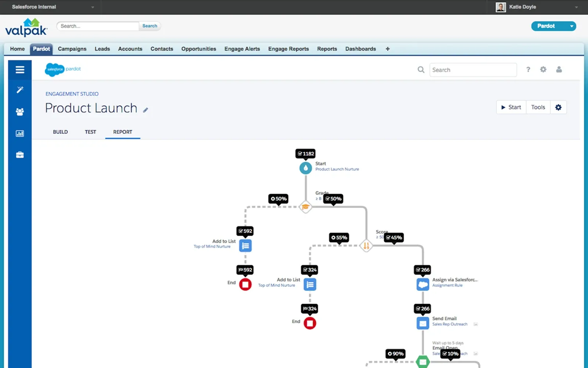The height and width of the screenshot is (368, 588).
Task: Click the 55% badge on Score rule
Action: (339, 237)
